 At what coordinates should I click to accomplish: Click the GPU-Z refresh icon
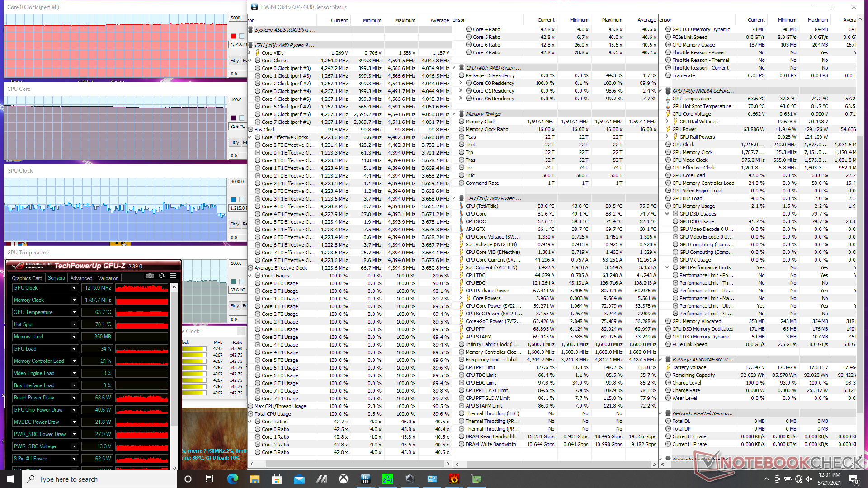(161, 276)
